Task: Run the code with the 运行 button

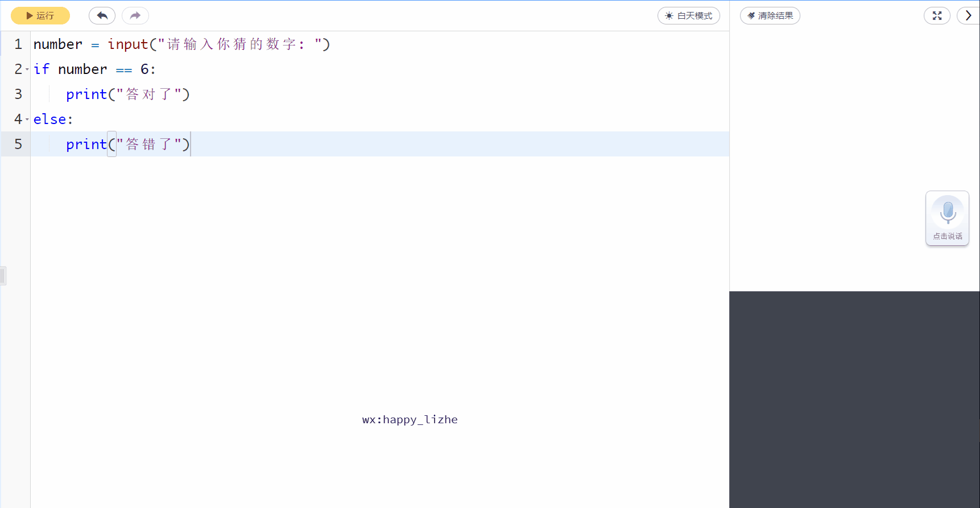Action: click(40, 16)
